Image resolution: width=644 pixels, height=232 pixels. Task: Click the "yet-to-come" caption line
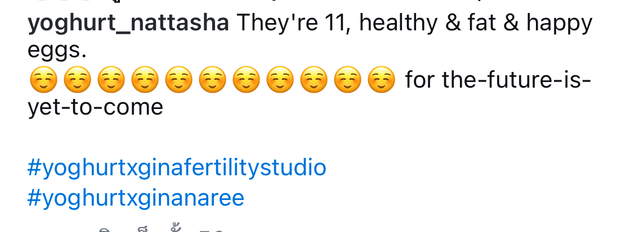(95, 108)
